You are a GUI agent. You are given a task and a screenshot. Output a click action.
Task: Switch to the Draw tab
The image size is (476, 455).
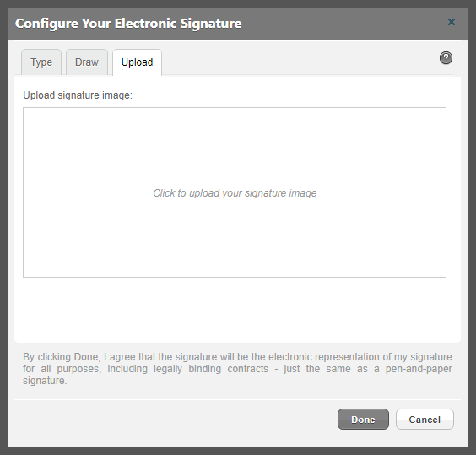coord(87,62)
